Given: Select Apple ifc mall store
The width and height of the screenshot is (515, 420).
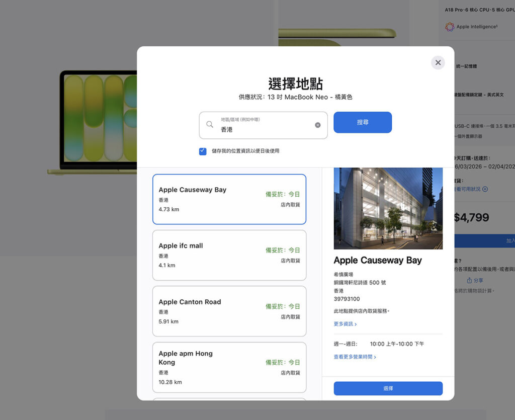Looking at the screenshot, I should 229,255.
